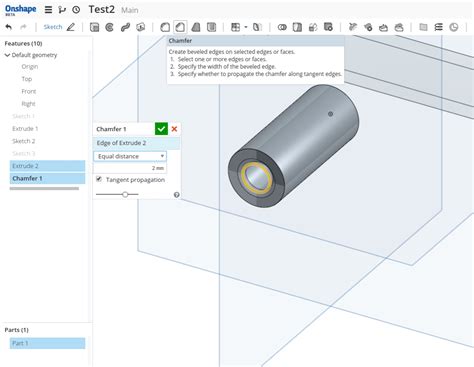The height and width of the screenshot is (367, 474).
Task: Select the Delete part tool
Action: [x=328, y=27]
